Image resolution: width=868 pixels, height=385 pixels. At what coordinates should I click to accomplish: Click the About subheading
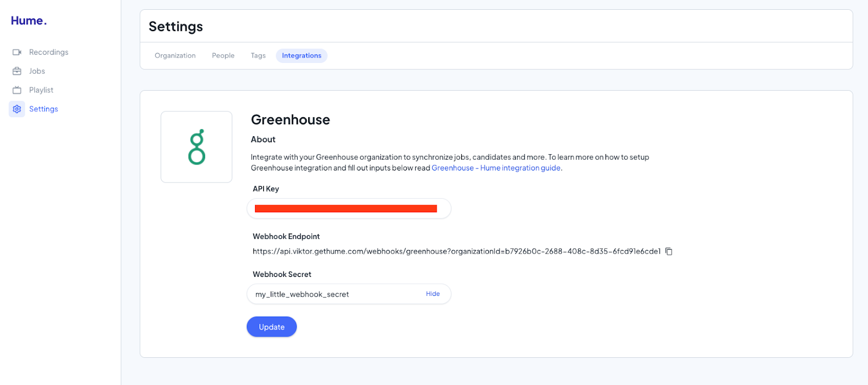[x=263, y=140]
